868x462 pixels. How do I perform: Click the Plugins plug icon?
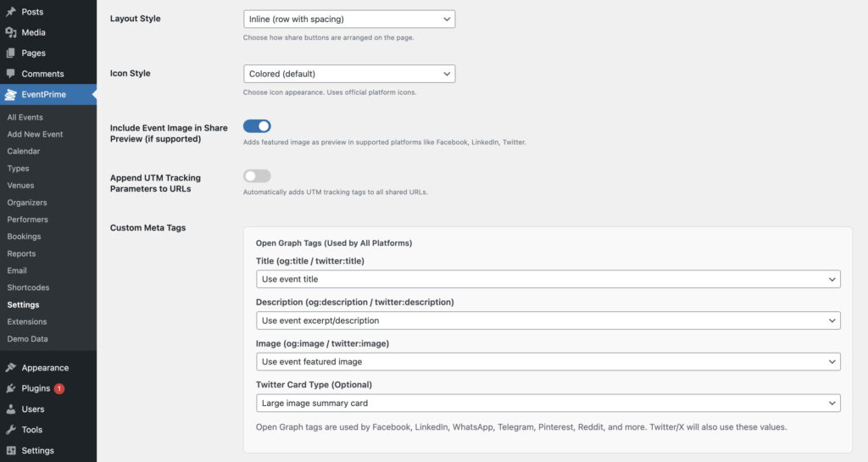[10, 388]
